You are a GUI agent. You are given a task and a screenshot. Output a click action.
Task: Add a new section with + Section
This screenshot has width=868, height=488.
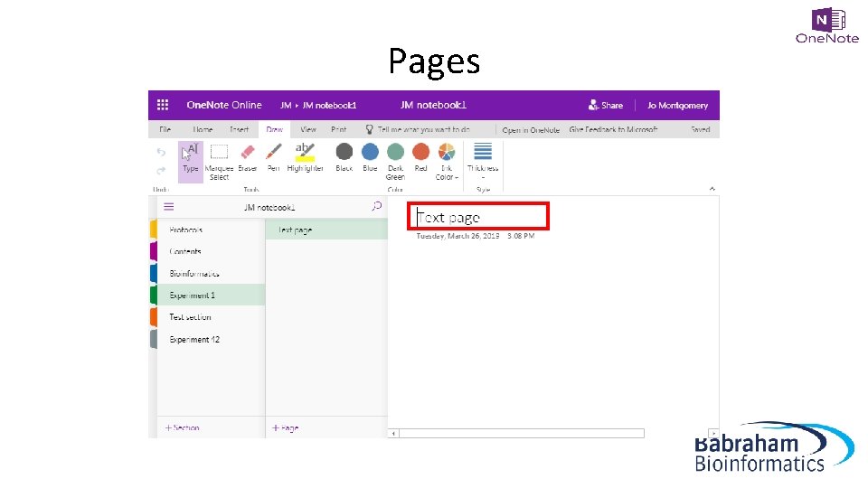182,427
